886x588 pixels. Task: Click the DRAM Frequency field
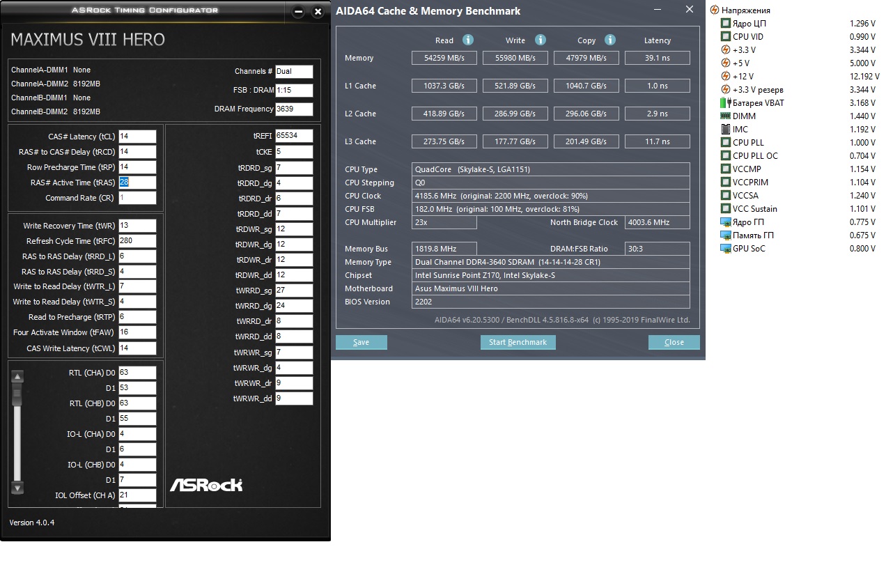coord(294,109)
